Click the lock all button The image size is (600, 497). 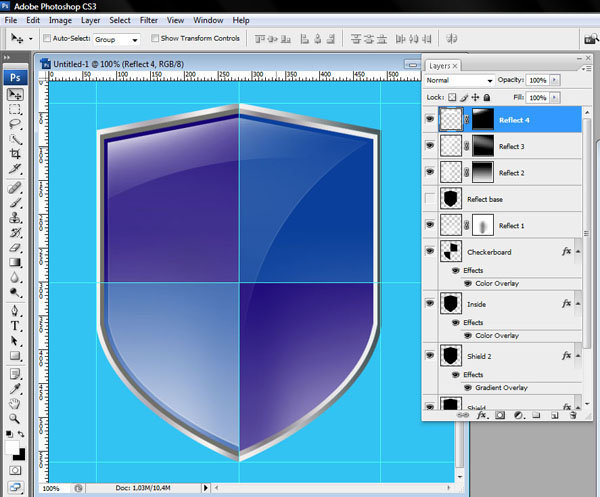click(x=487, y=98)
